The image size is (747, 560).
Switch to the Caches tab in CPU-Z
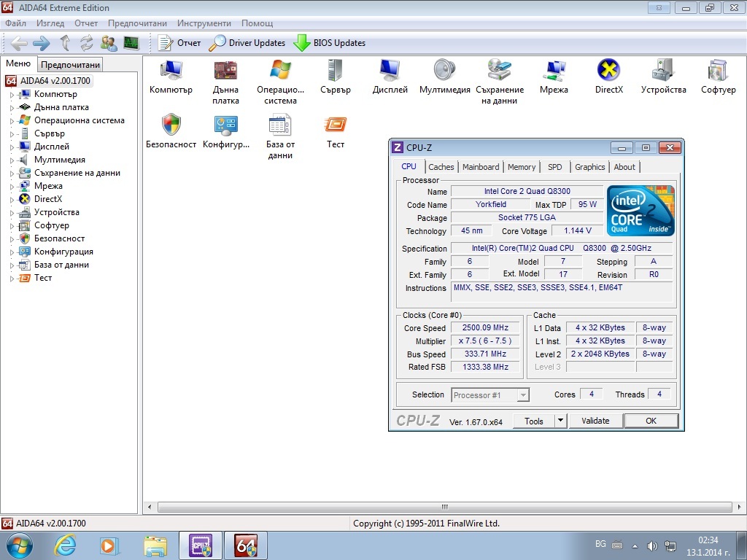(441, 167)
